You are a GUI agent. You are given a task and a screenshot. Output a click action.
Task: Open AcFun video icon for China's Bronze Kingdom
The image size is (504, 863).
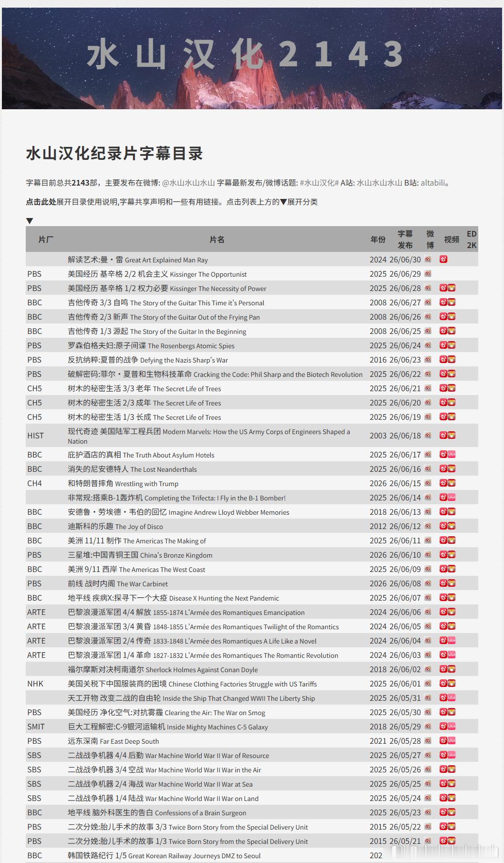tap(452, 554)
